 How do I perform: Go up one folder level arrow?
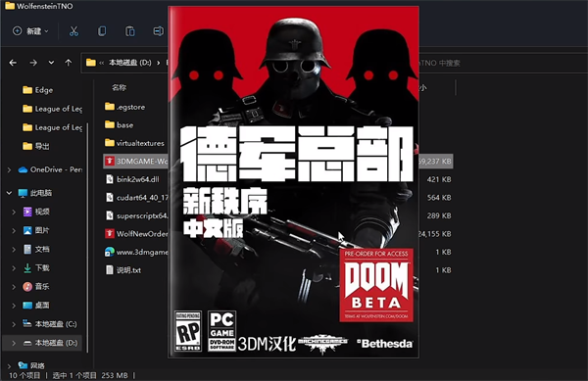[x=69, y=63]
